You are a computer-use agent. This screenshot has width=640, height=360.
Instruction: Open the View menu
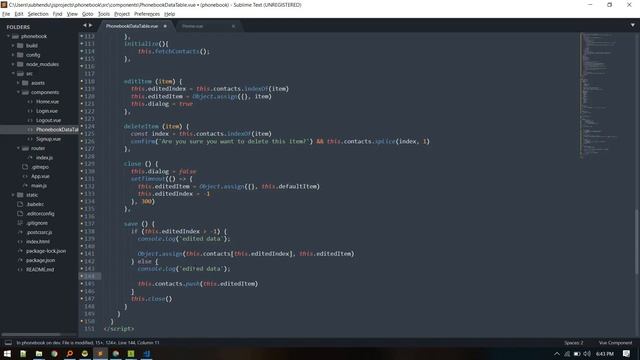click(72, 14)
